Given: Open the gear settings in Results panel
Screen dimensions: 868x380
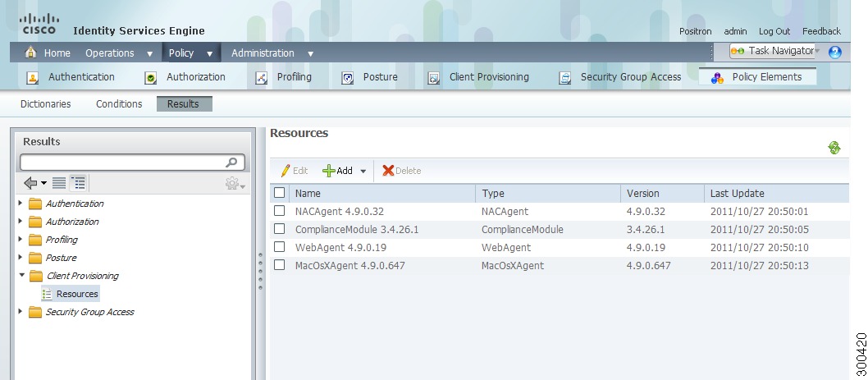Looking at the screenshot, I should pyautogui.click(x=233, y=183).
